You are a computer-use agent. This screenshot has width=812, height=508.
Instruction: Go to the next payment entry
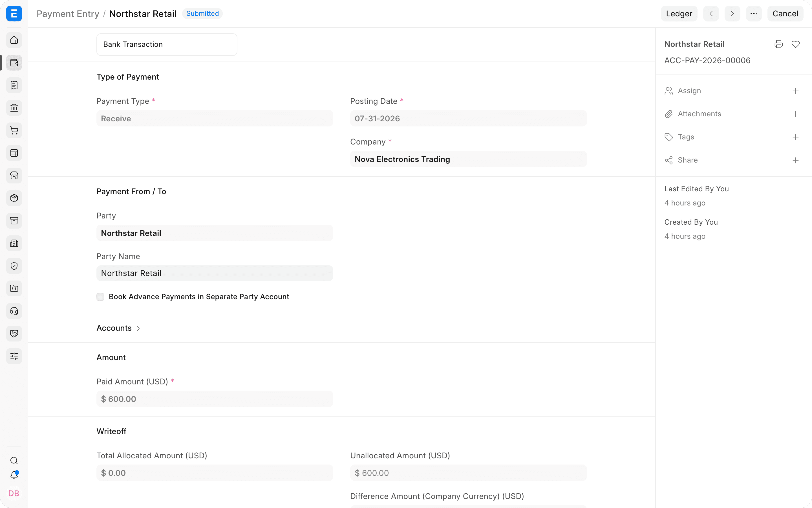tap(732, 14)
